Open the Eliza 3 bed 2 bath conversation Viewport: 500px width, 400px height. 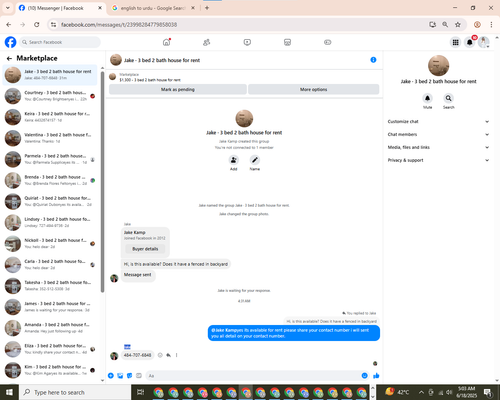(x=50, y=349)
